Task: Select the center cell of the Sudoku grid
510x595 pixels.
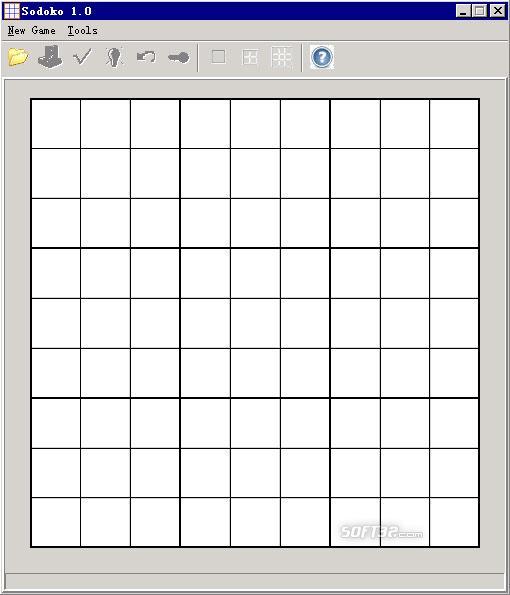Action: pyautogui.click(x=255, y=323)
